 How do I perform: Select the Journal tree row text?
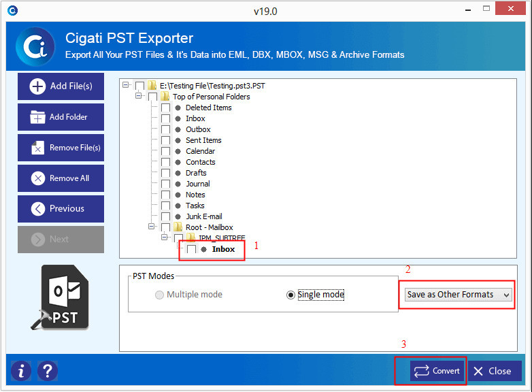pyautogui.click(x=198, y=184)
